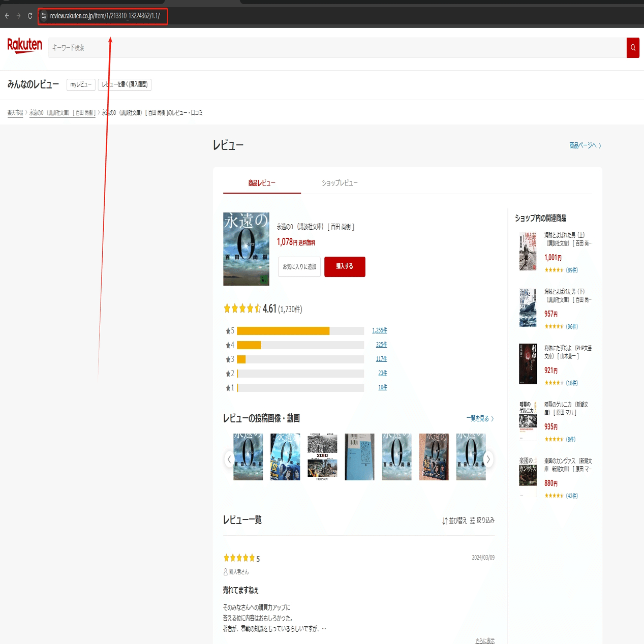The height and width of the screenshot is (644, 644).
Task: Show next review images with right arrow
Action: (x=488, y=459)
